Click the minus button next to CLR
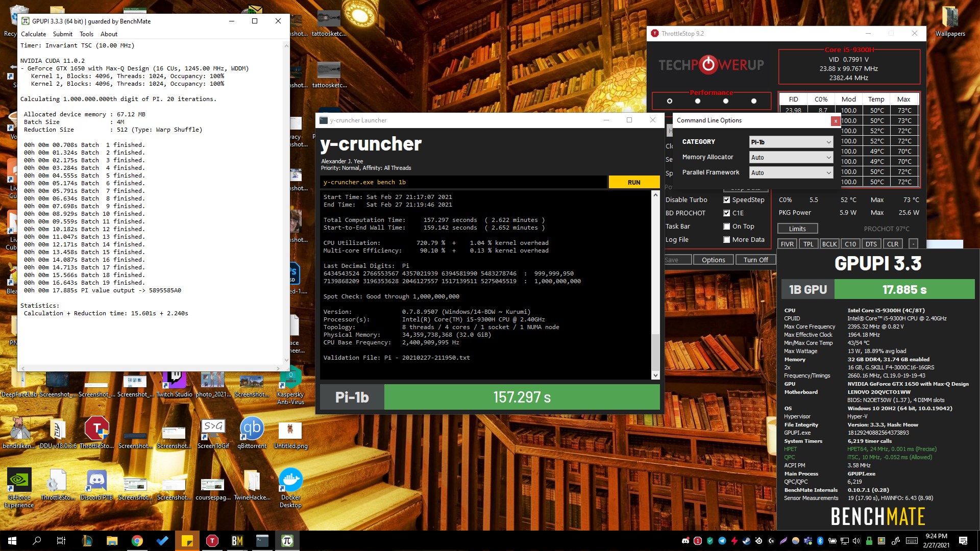The image size is (980, 551). pos(914,244)
